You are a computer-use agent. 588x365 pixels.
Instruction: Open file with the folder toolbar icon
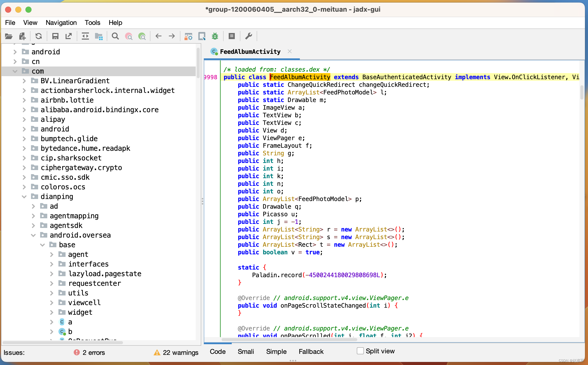tap(9, 36)
